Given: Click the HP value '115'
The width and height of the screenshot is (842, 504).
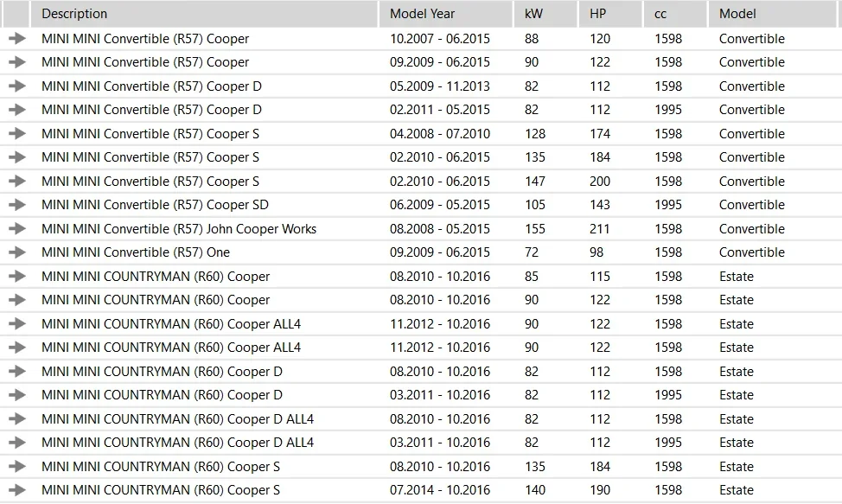Looking at the screenshot, I should pos(600,277).
